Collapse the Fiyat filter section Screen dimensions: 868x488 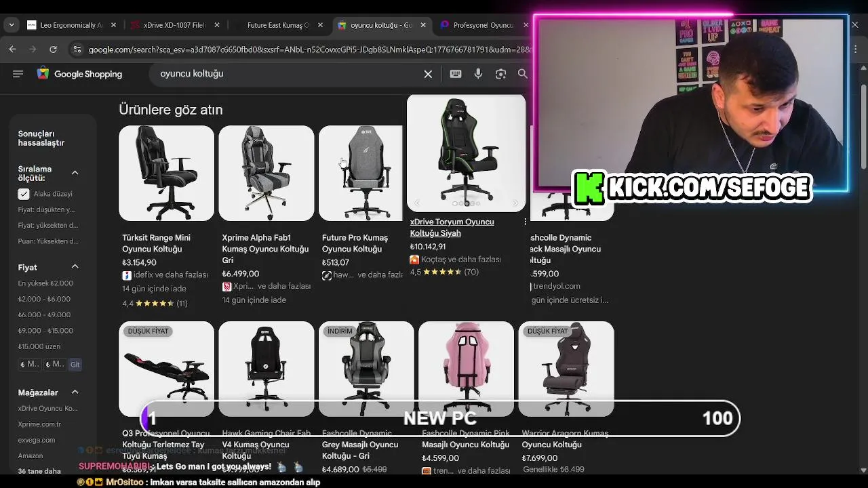[x=75, y=267]
